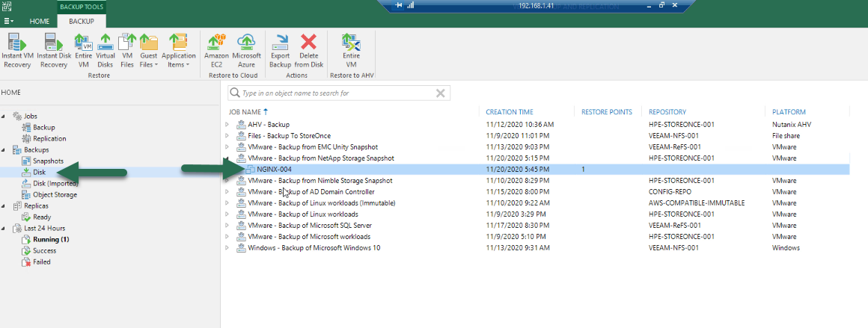Launch Instant VM Recovery
The height and width of the screenshot is (328, 868).
17,51
